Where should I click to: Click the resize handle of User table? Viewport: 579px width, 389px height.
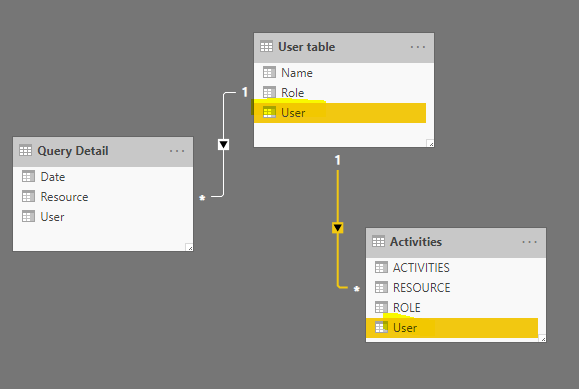pyautogui.click(x=430, y=143)
